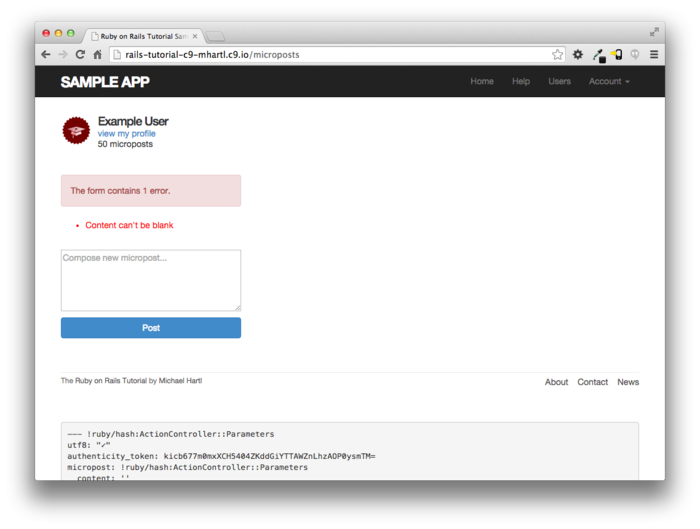
Task: Bookmark the page with the star icon
Action: point(557,54)
